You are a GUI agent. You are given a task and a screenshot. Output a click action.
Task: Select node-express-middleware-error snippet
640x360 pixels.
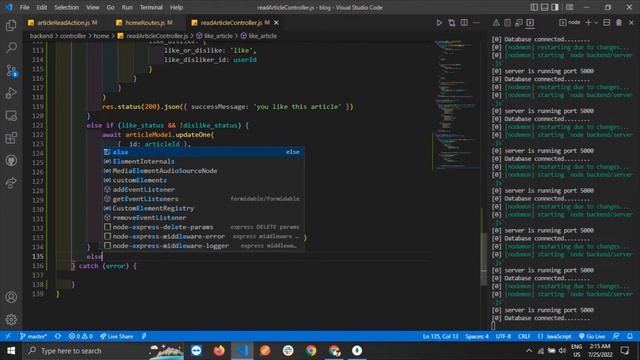tap(203, 236)
